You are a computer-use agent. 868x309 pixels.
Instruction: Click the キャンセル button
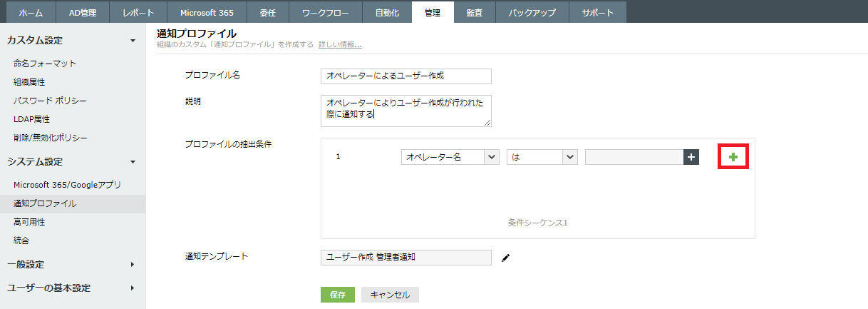point(390,295)
